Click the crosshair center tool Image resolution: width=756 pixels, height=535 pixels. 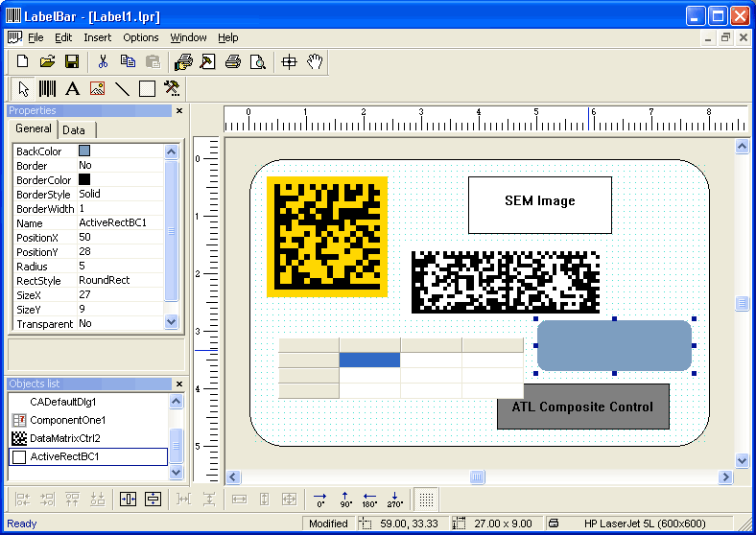(290, 61)
